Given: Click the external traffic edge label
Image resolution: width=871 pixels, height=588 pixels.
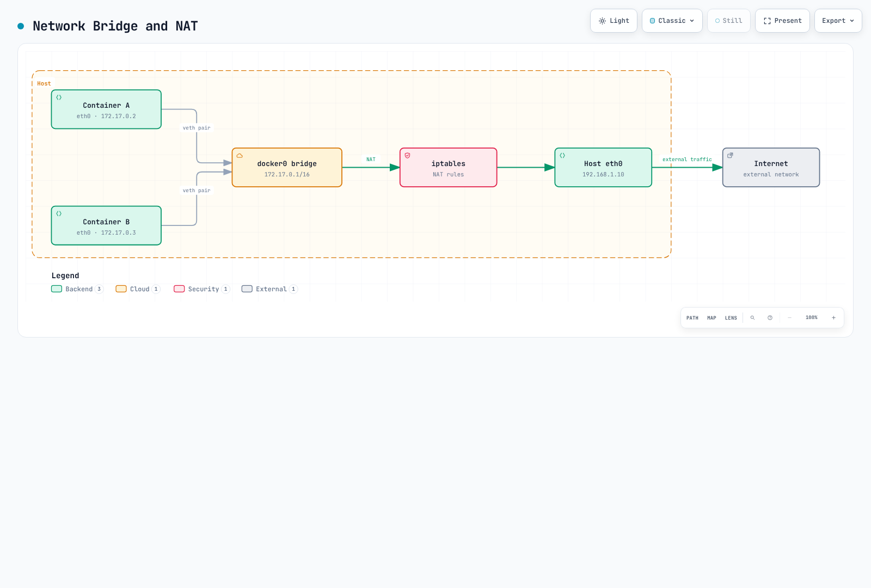Looking at the screenshot, I should (x=687, y=160).
